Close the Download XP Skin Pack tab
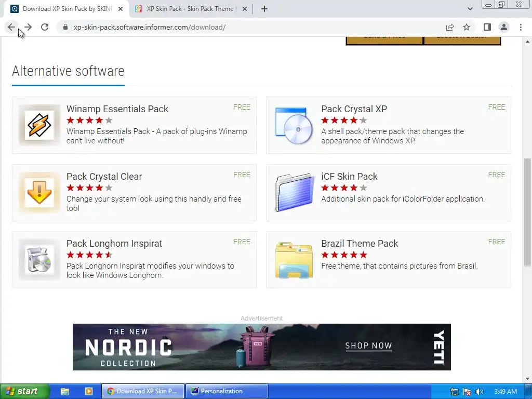The height and width of the screenshot is (399, 532). [x=121, y=9]
